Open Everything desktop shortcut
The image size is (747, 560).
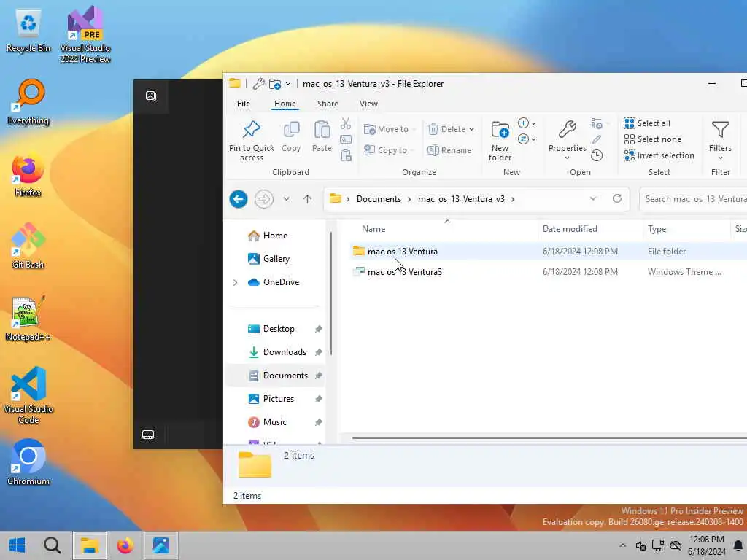tap(28, 102)
